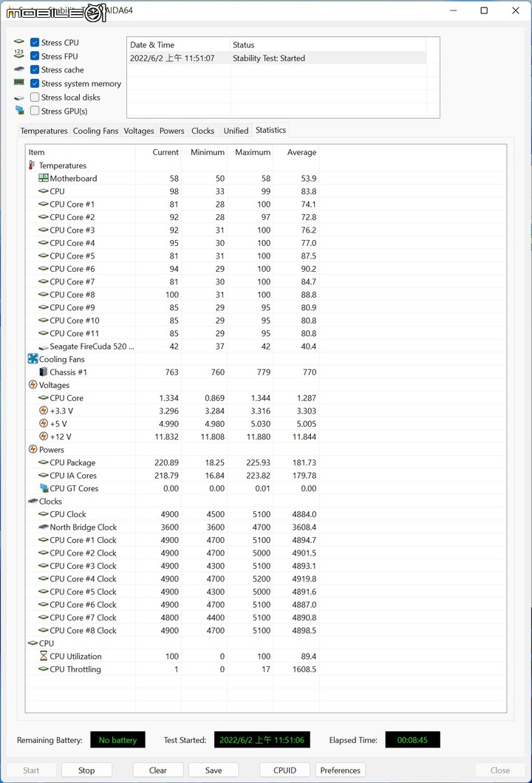
Task: Click the Clear button
Action: pyautogui.click(x=158, y=770)
